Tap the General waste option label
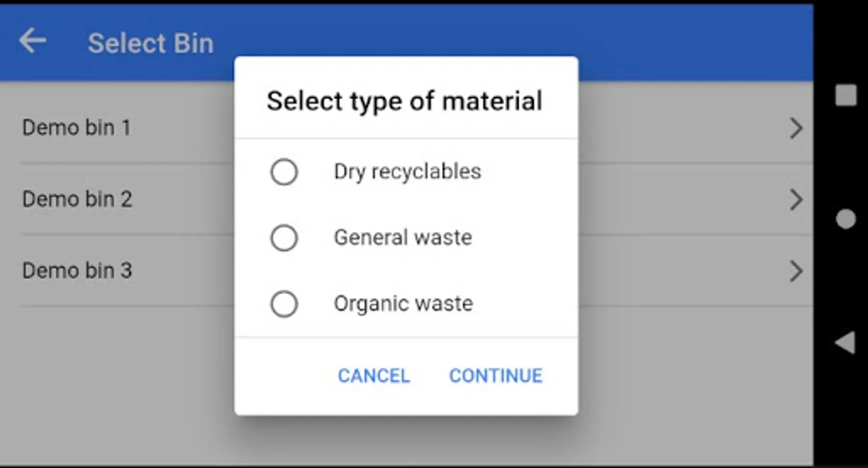The image size is (868, 468). 403,238
